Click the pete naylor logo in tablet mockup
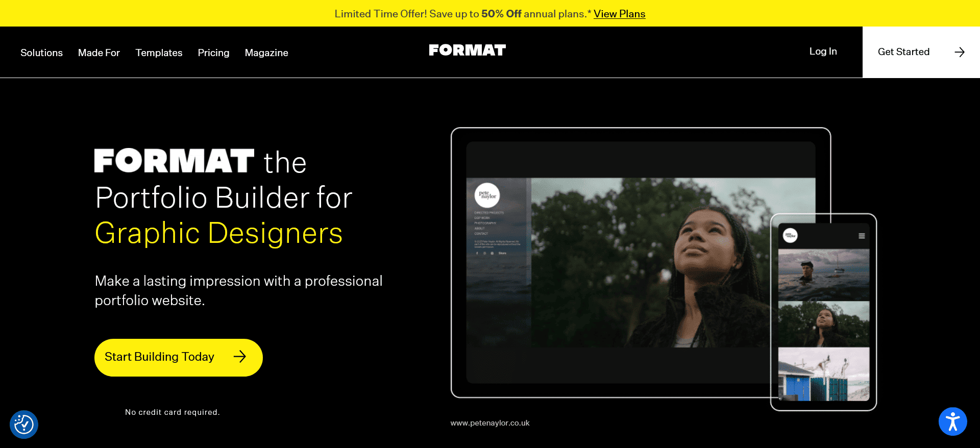Screen dimensions: 980x448 coord(487,195)
